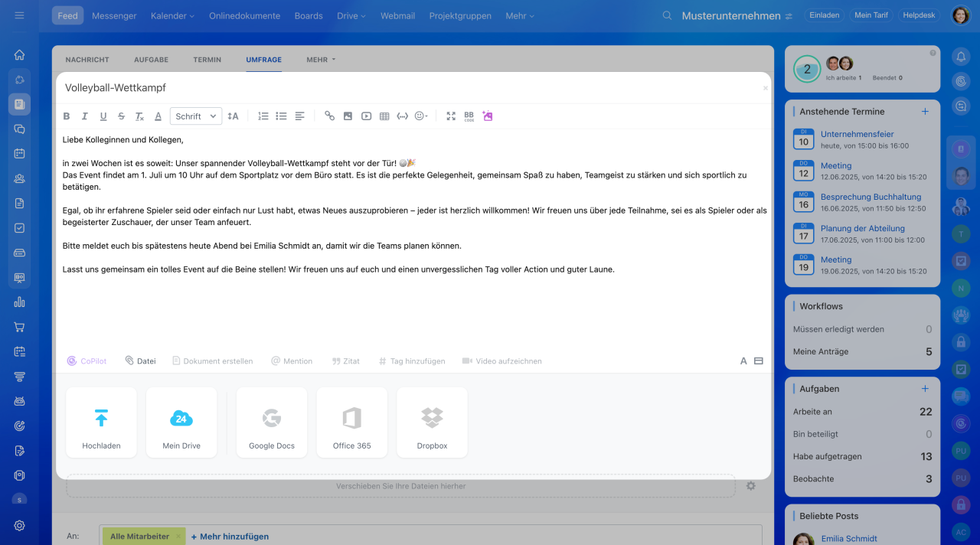Insert a video into the post
The width and height of the screenshot is (980, 545).
(366, 116)
